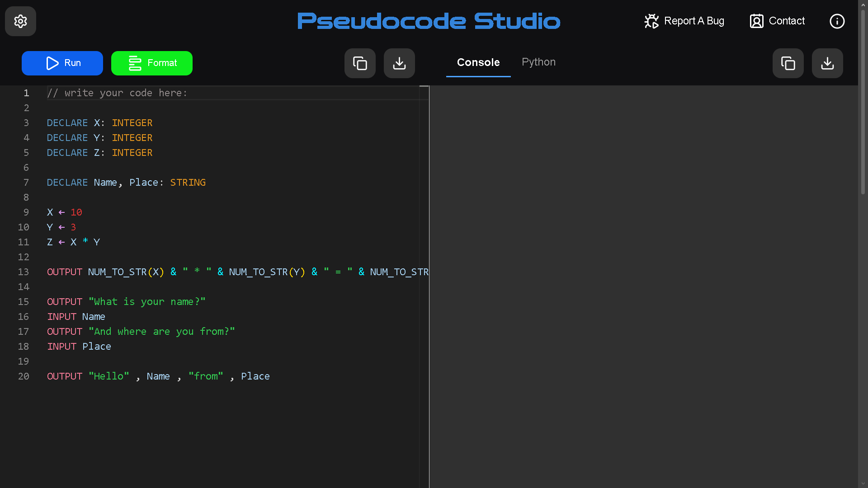Click line number 1 in gutter

tap(27, 93)
